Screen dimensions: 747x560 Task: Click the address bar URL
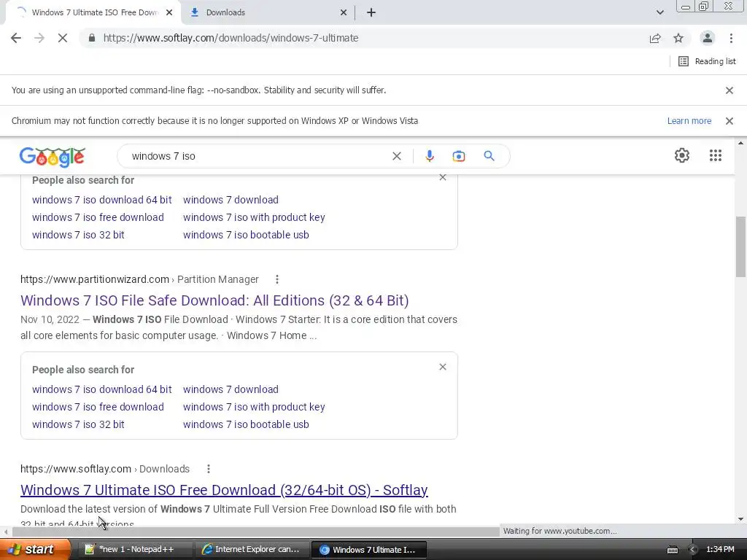pos(231,38)
